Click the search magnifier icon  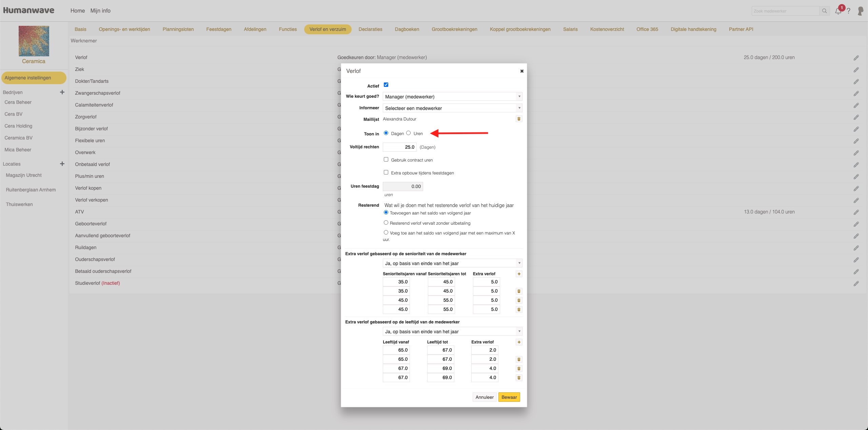point(824,11)
